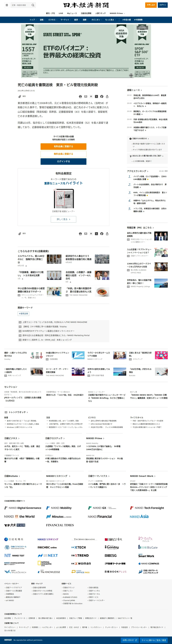The image size is (172, 644).
Task: Click the 詳しく見る button
Action: coord(63,219)
